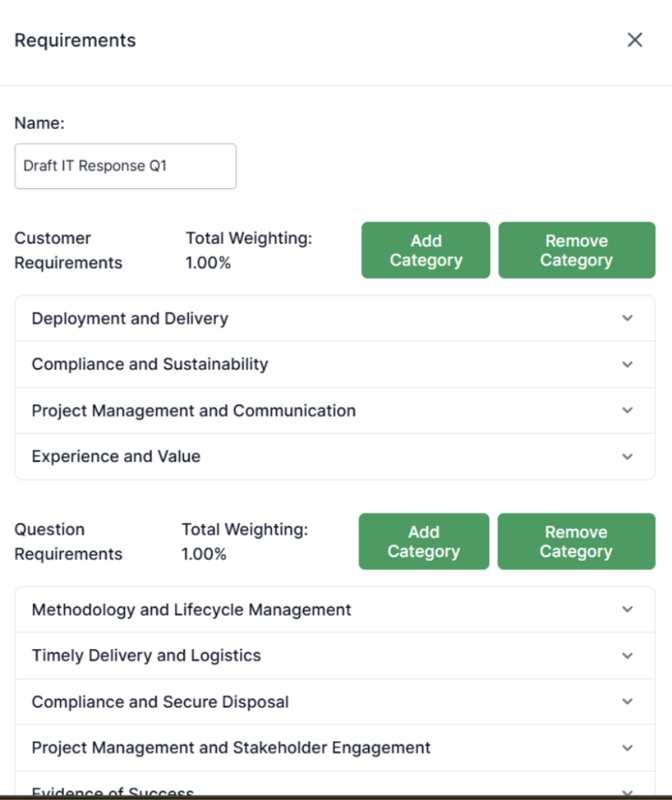672x800 pixels.
Task: Open the Experience and Value category label
Action: coord(116,456)
